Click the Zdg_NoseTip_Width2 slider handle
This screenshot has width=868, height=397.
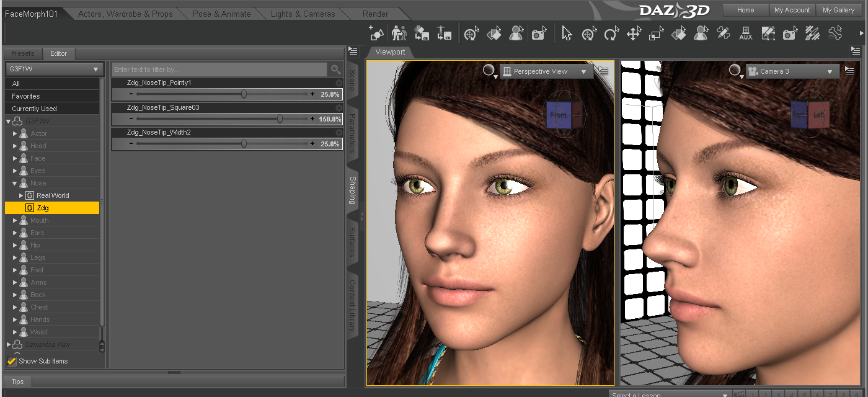[x=244, y=144]
